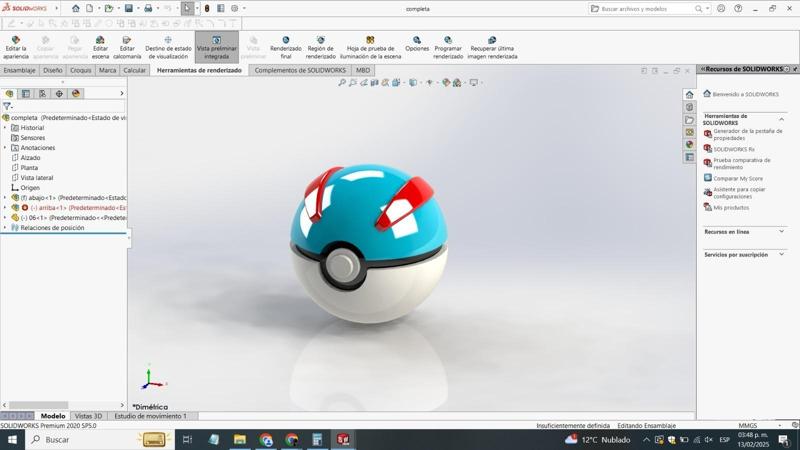Toggle Vista preliminar integrada
Image resolution: width=800 pixels, height=450 pixels.
tap(216, 47)
